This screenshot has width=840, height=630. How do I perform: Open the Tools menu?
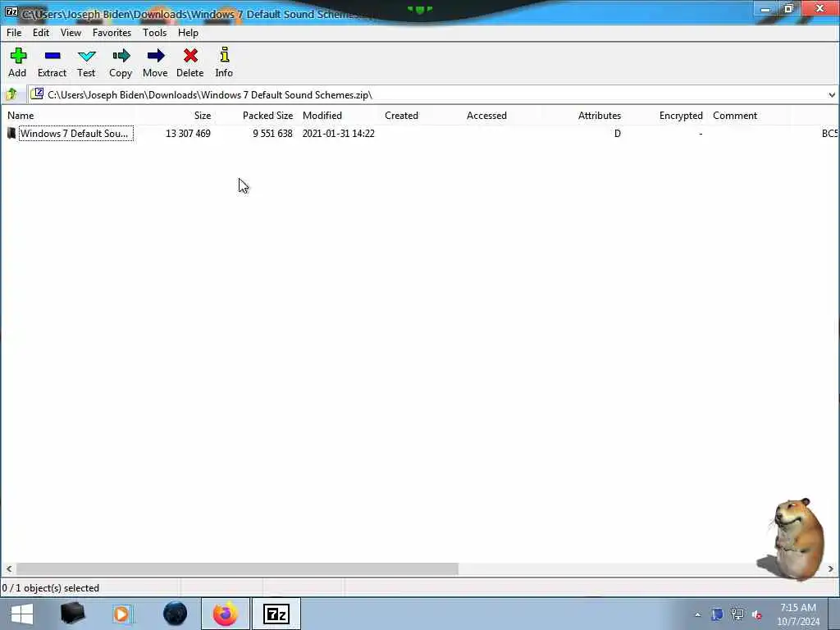coord(154,33)
